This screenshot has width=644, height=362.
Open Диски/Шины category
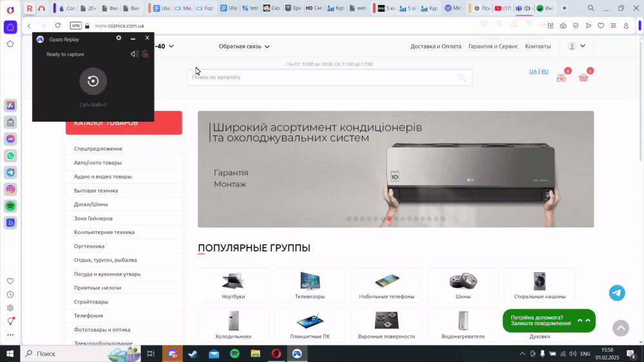point(91,204)
